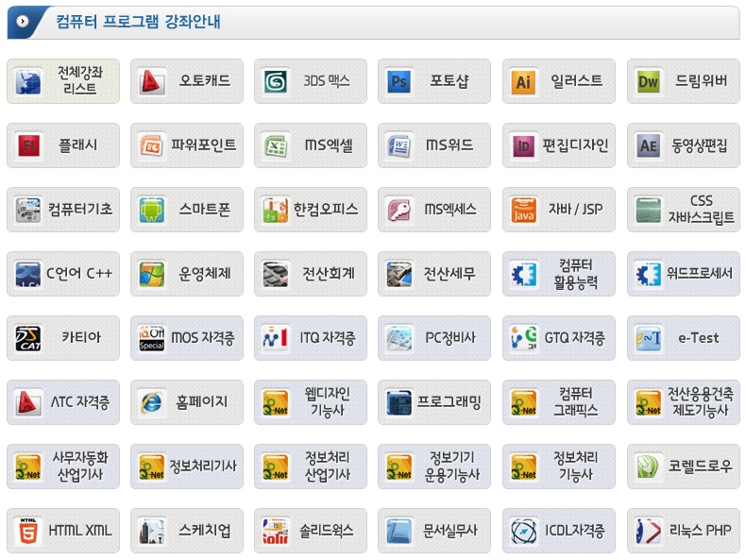Open the 전체강좌 리스트 button
746x560 pixels.
(63, 81)
